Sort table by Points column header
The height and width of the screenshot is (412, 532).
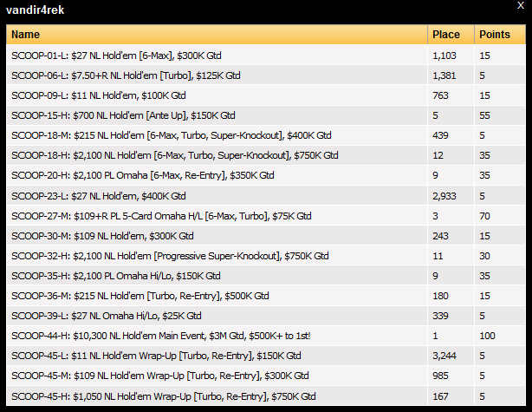tap(500, 35)
